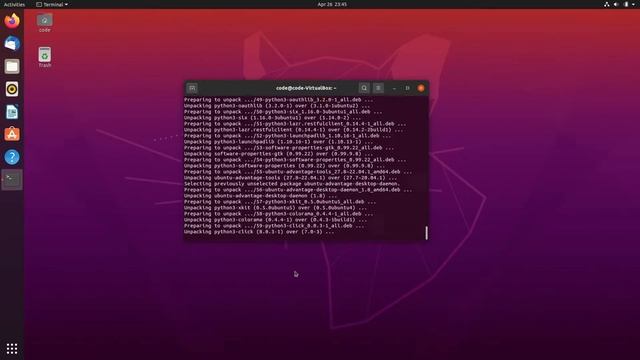
Task: Select the Terminal icon in the dock
Action: click(x=12, y=180)
